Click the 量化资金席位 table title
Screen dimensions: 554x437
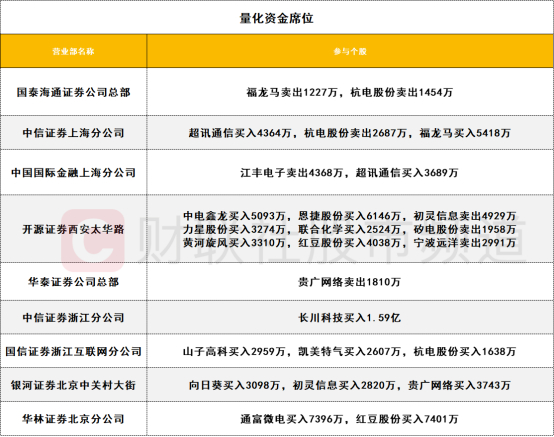click(277, 18)
